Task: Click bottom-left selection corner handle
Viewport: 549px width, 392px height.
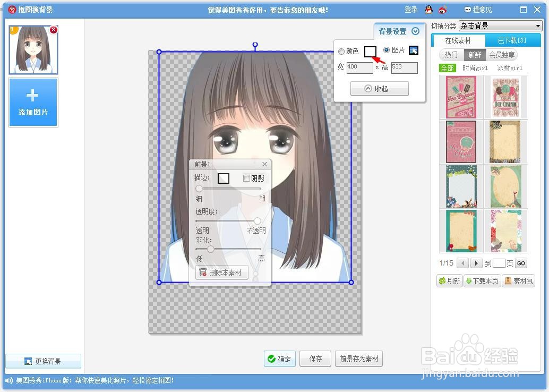Action: click(159, 282)
